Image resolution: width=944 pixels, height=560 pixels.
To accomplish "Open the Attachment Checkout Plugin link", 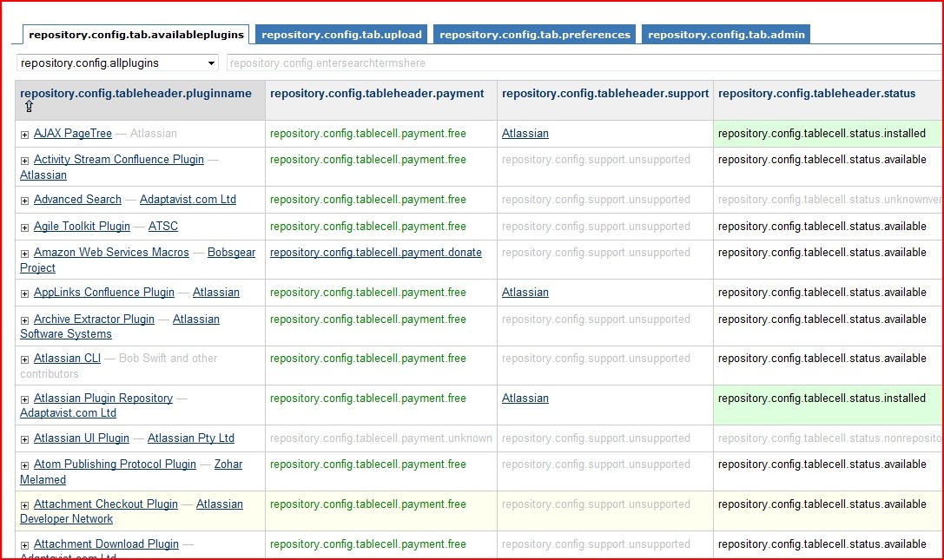I will (x=106, y=504).
